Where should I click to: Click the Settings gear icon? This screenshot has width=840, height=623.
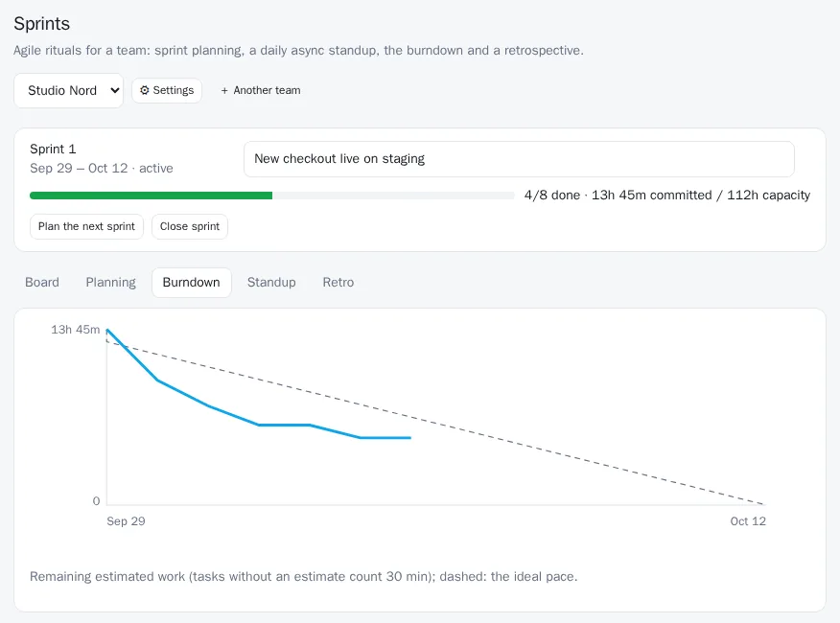[x=145, y=90]
